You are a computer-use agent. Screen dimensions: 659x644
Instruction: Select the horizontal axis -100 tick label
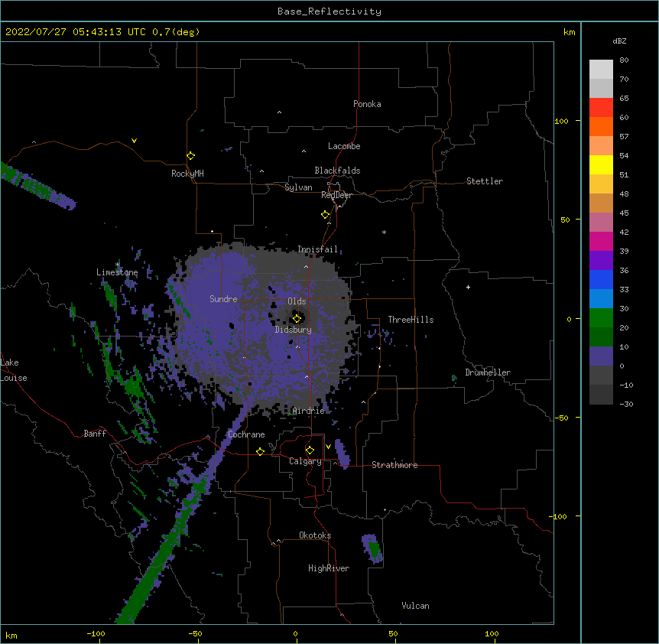click(x=96, y=633)
